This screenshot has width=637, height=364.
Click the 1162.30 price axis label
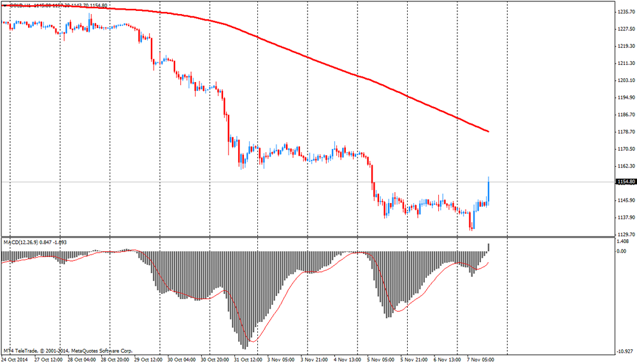pyautogui.click(x=626, y=166)
